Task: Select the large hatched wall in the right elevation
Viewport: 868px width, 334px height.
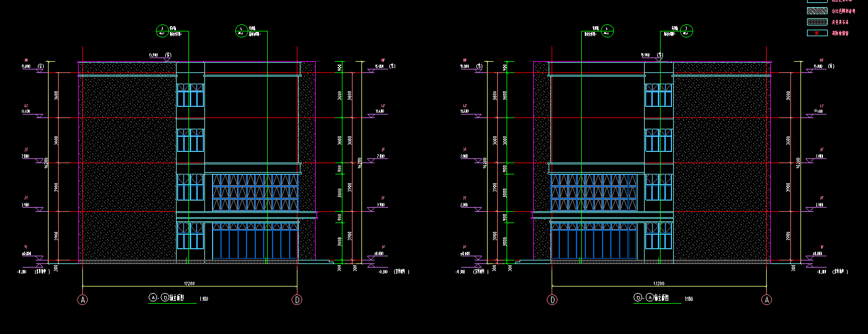Action: point(721,166)
